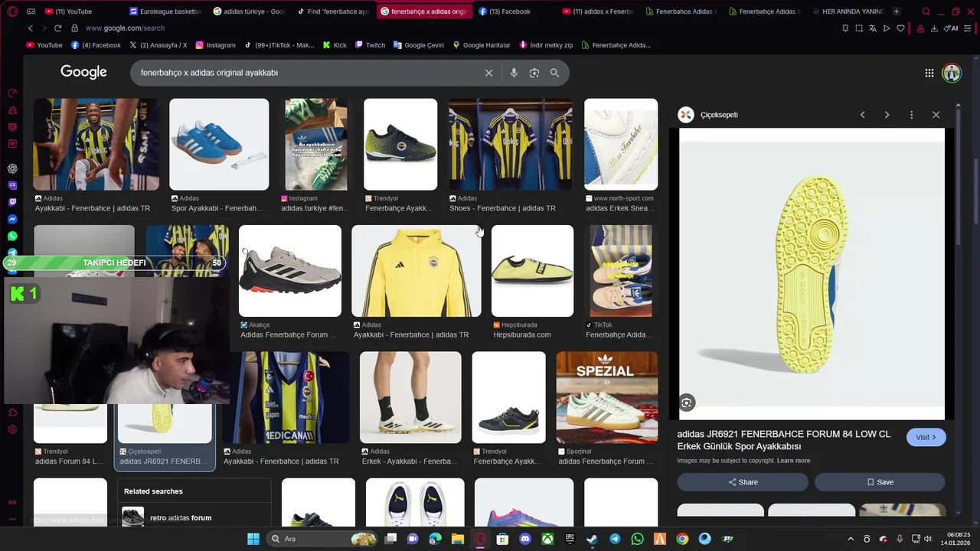Open ChatGPT in the Opera sidebar
The image size is (980, 551).
12,168
